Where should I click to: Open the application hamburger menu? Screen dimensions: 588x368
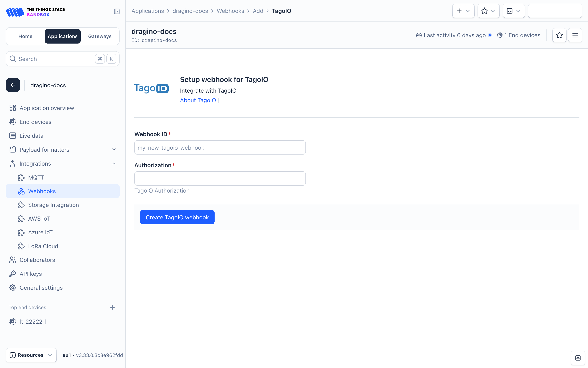click(x=575, y=35)
